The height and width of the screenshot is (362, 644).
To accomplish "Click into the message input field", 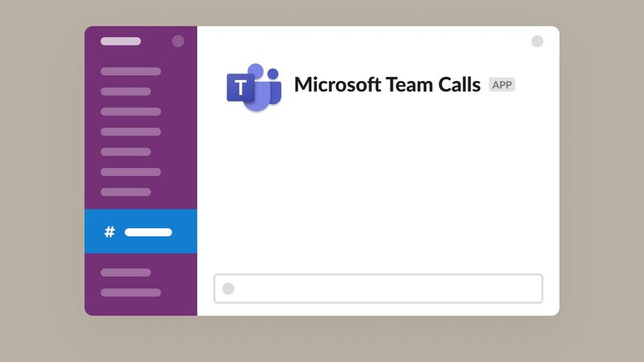I will coord(378,288).
